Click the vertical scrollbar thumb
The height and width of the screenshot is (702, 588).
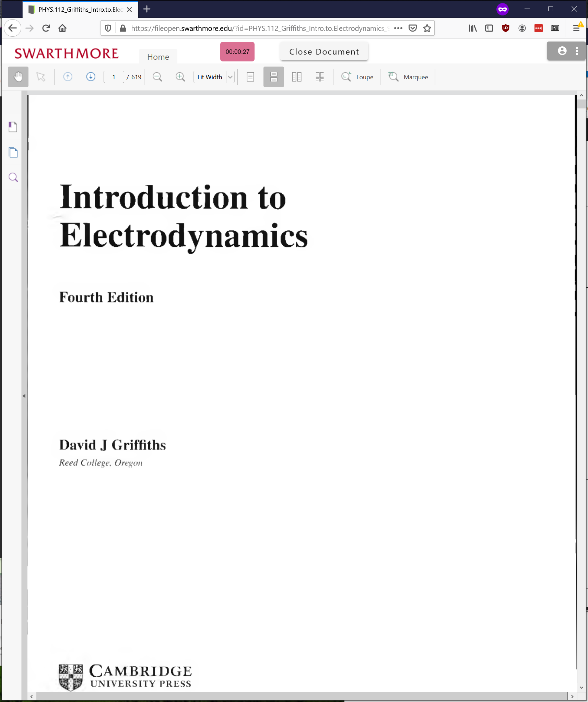click(x=581, y=104)
